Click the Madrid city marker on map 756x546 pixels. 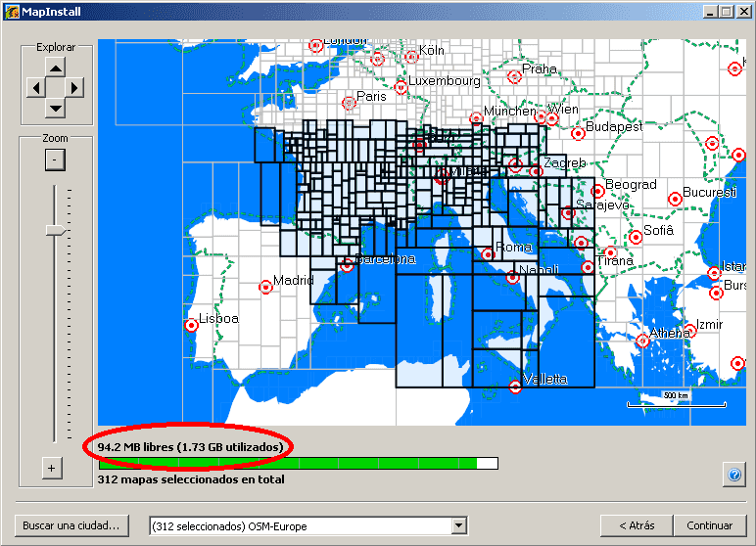coord(265,288)
